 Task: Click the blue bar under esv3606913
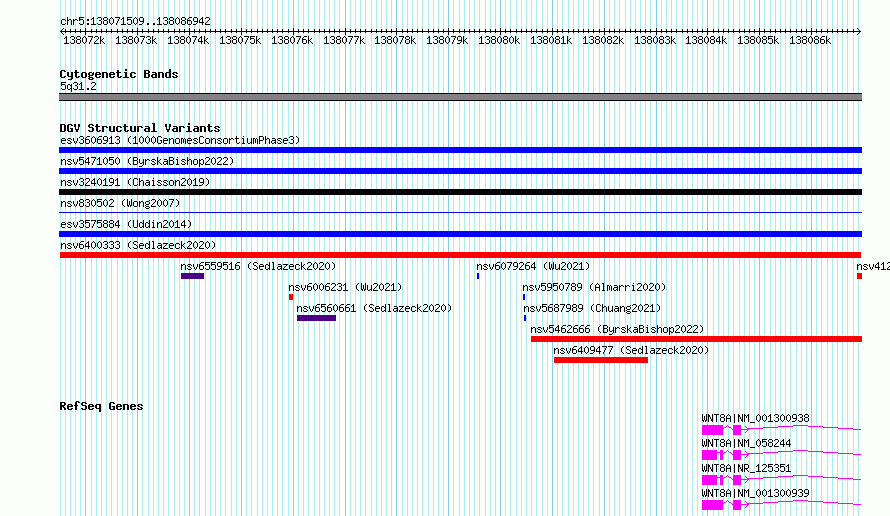pyautogui.click(x=460, y=150)
